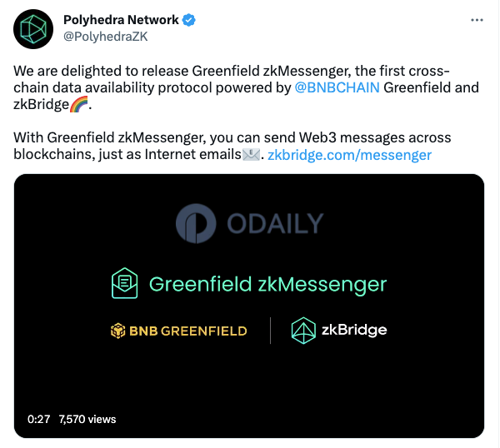The height and width of the screenshot is (448, 500).
Task: Play the embedded video thumbnail
Action: (x=249, y=306)
